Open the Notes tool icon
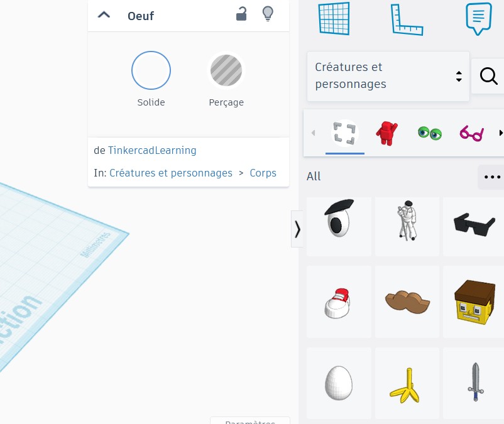This screenshot has height=424, width=504. 479,19
